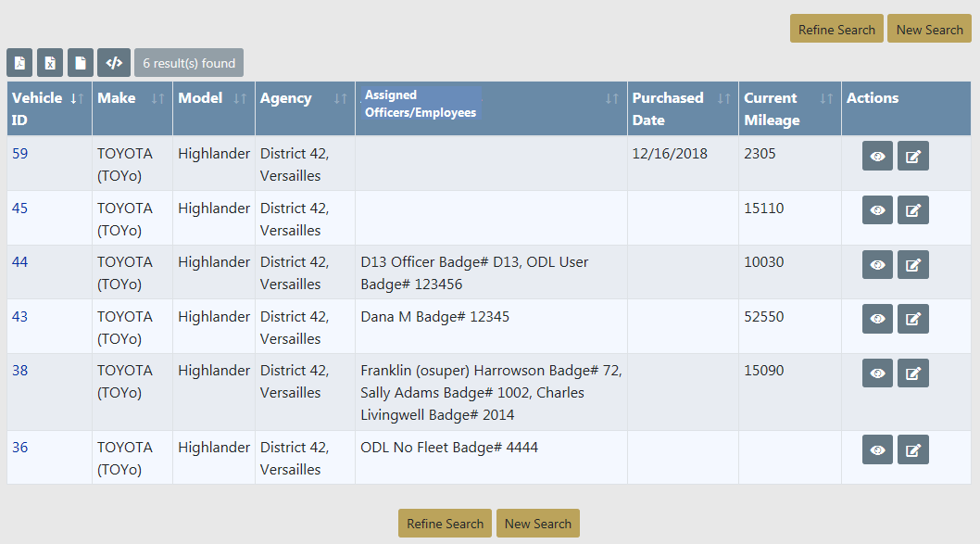
Task: Edit vehicle 59 record
Action: pyautogui.click(x=912, y=156)
